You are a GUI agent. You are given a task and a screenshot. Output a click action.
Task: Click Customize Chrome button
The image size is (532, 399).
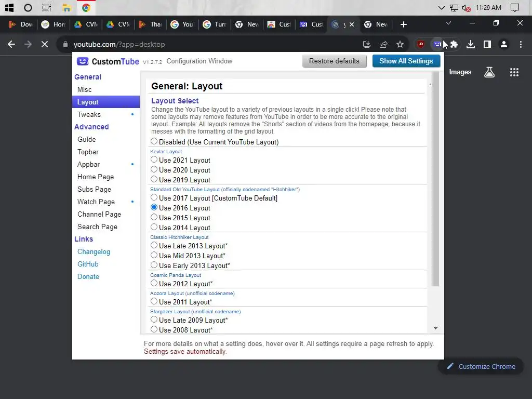(481, 366)
